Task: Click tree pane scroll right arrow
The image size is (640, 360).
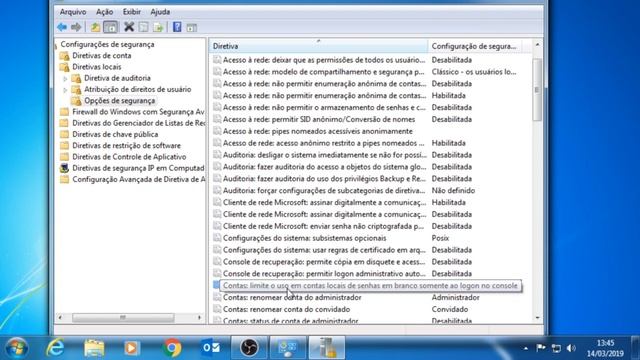Action: 200,317
